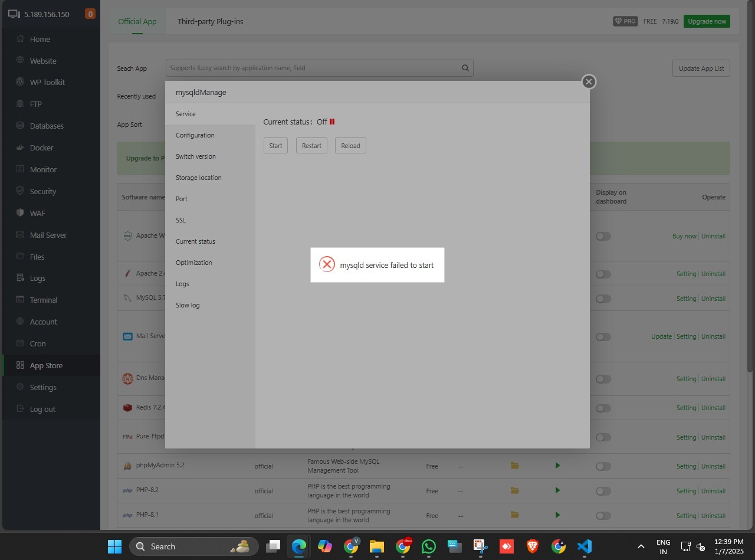Click the Logs sidebar icon
This screenshot has width=755, height=560.
pos(20,278)
